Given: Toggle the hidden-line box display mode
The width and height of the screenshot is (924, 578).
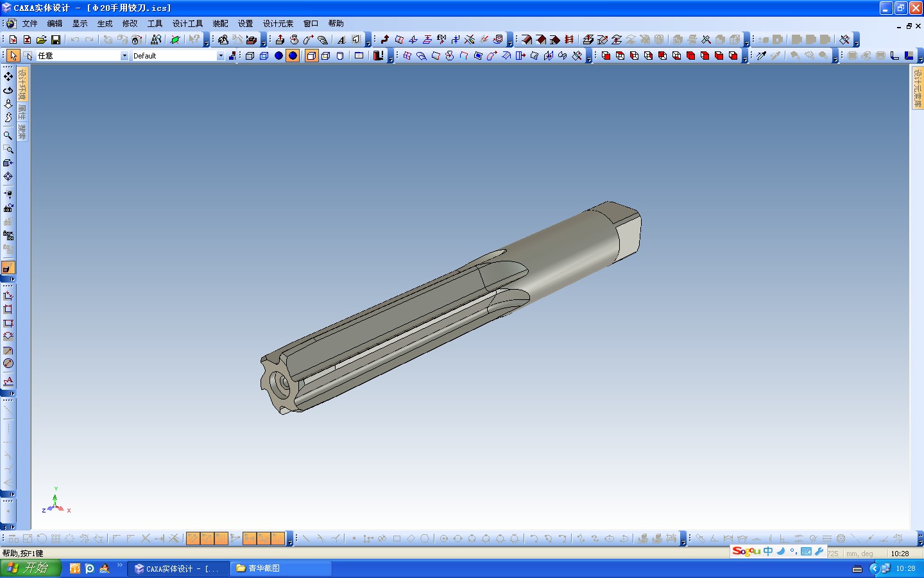Looking at the screenshot, I should [325, 56].
